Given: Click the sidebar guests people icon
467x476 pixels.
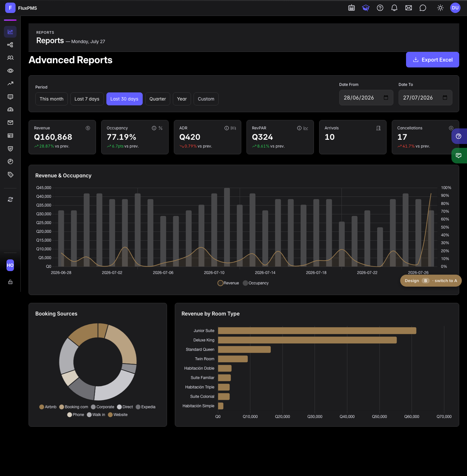Looking at the screenshot, I should 10,58.
